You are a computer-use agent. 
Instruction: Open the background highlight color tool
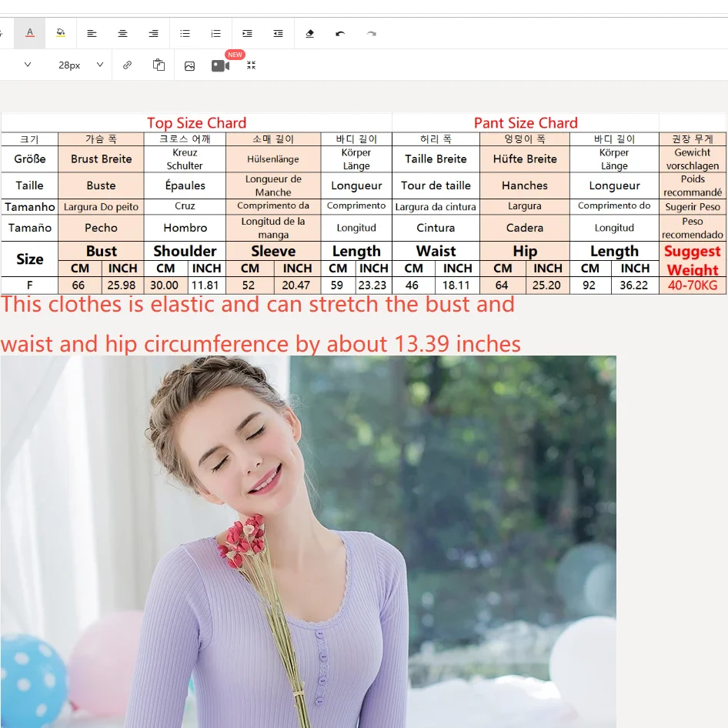[61, 33]
